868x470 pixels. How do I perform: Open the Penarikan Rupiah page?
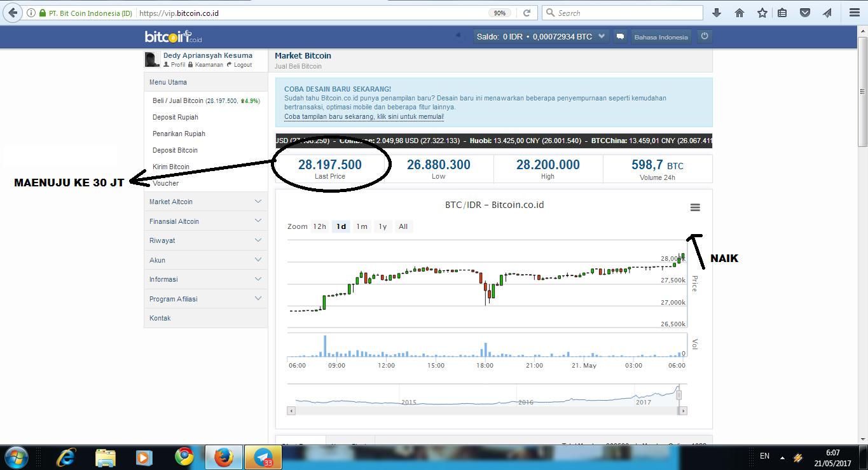click(179, 134)
